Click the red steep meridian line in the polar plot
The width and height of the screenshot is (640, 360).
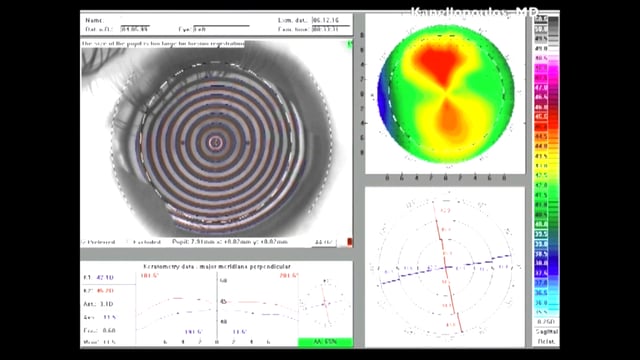click(448, 267)
